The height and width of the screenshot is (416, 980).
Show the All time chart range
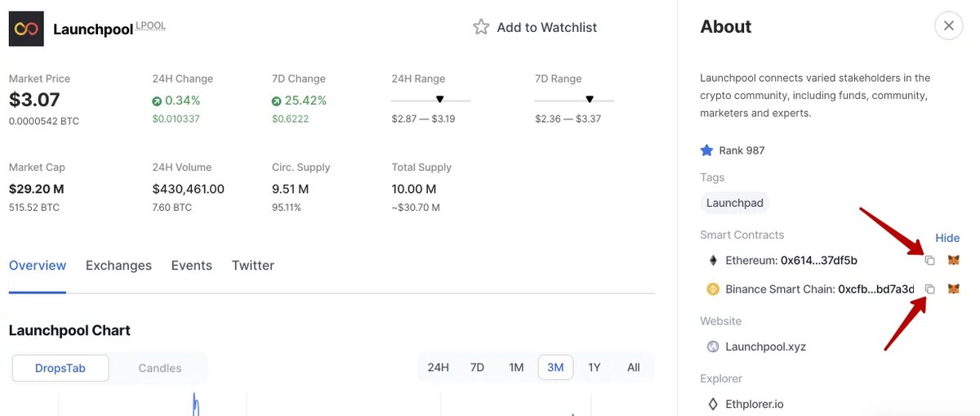click(x=634, y=367)
